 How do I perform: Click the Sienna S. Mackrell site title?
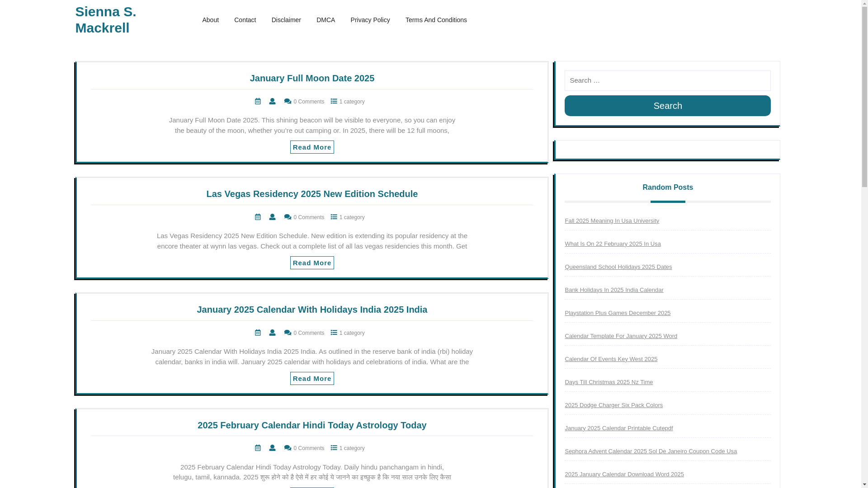[106, 19]
